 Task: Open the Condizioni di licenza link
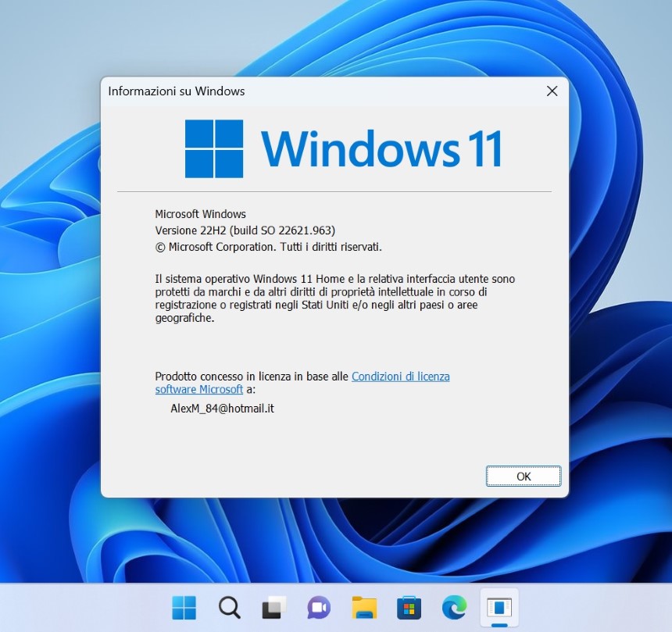tap(302, 383)
